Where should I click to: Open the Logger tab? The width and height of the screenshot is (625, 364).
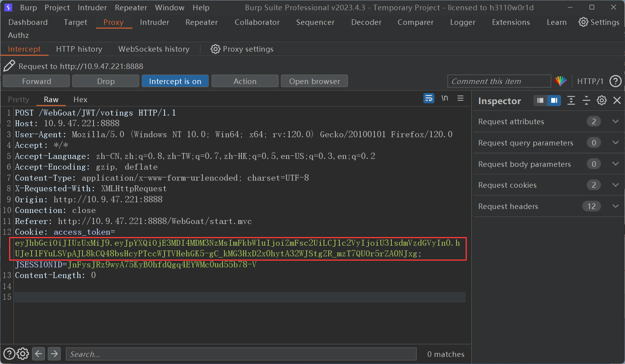463,22
